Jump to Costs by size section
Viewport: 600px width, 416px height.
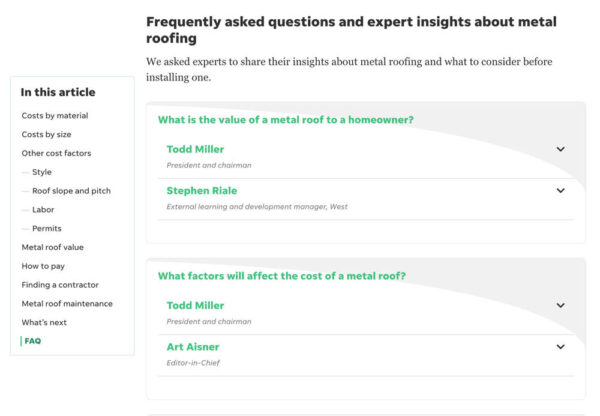(46, 135)
